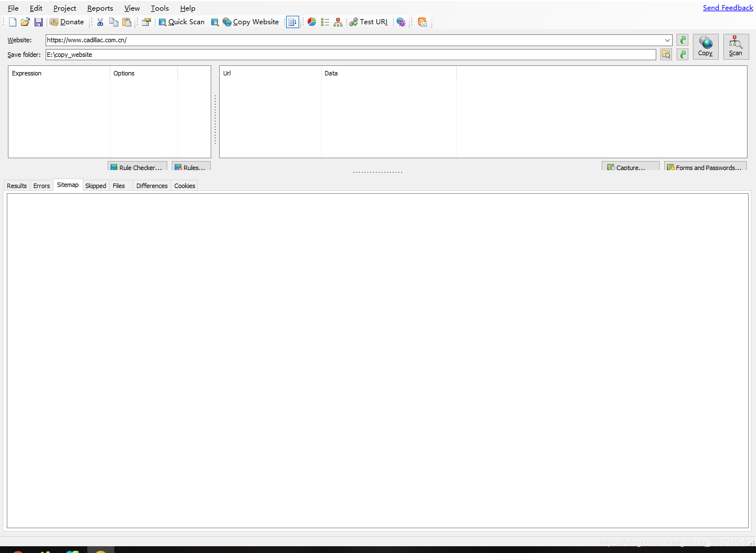
Task: Open the Rules button
Action: pyautogui.click(x=191, y=167)
